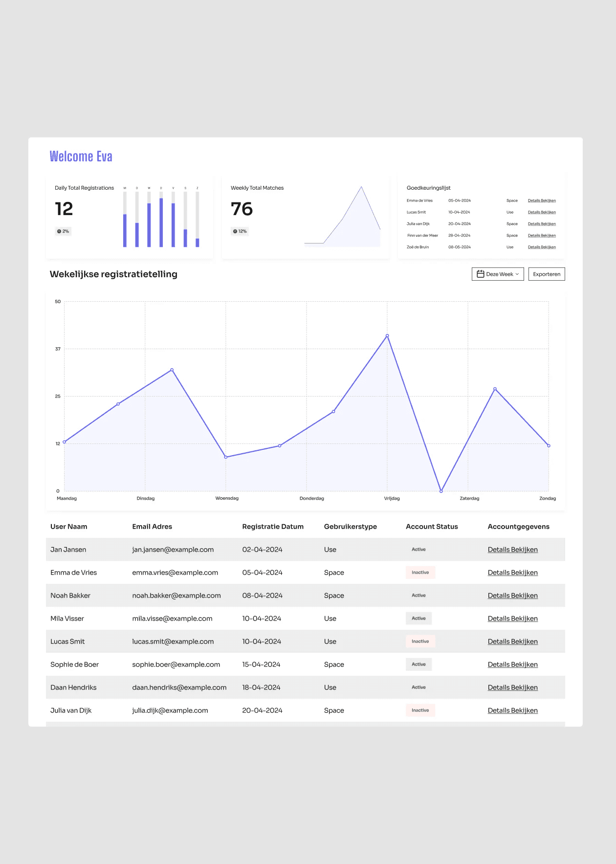Click the daan.hendriks@example.com email cell

point(179,687)
